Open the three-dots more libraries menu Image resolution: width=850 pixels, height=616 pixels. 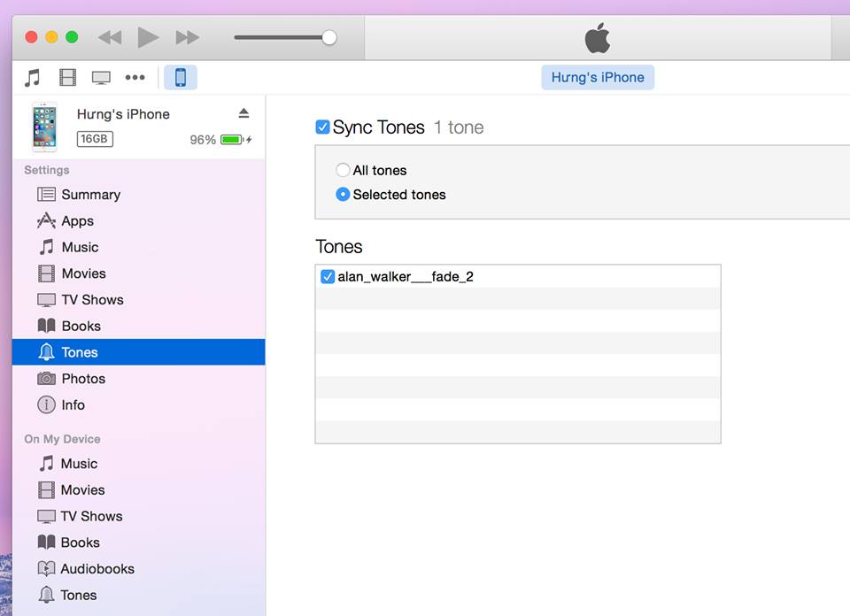(135, 78)
